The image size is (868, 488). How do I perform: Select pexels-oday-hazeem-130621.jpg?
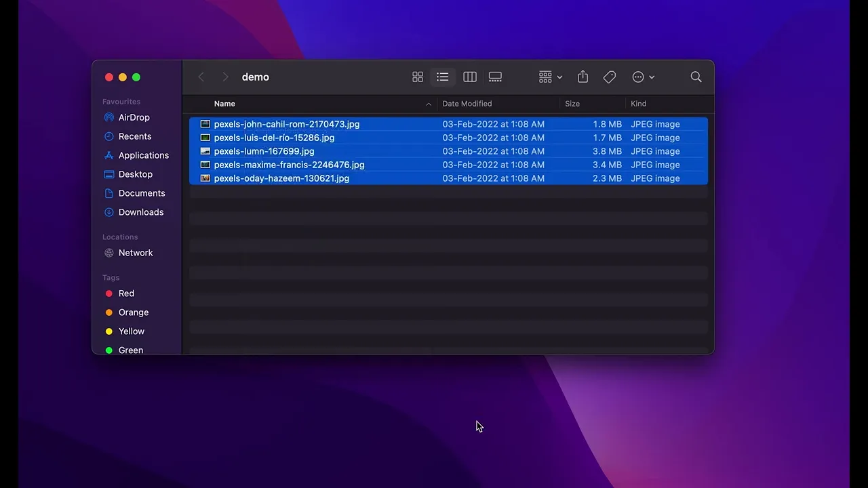pos(448,178)
